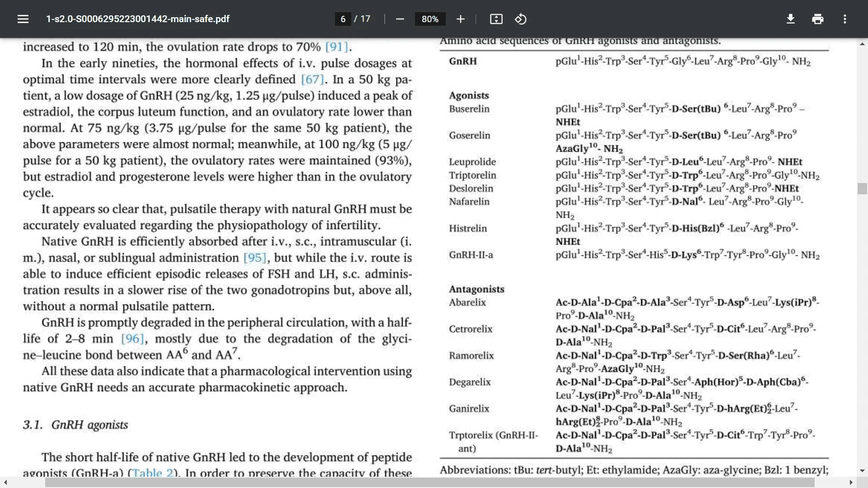Click the 'Ramorelix' table row label
The image size is (868, 488).
(472, 356)
